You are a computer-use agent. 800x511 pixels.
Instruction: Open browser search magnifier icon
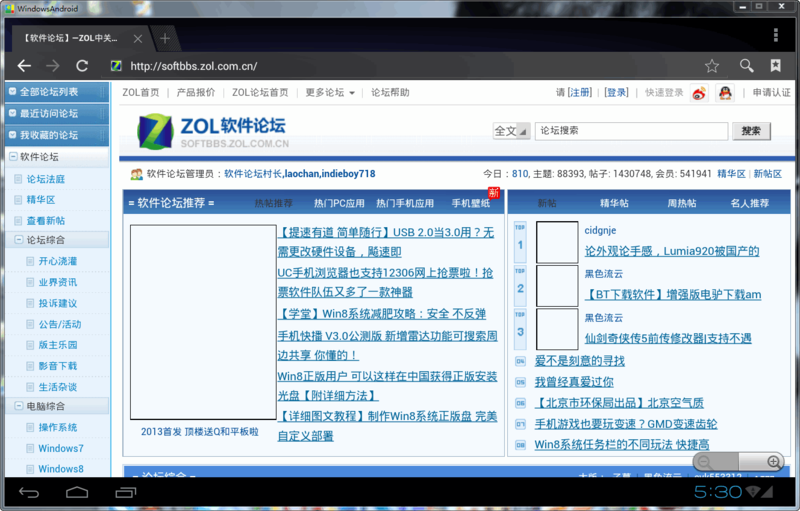[x=746, y=66]
